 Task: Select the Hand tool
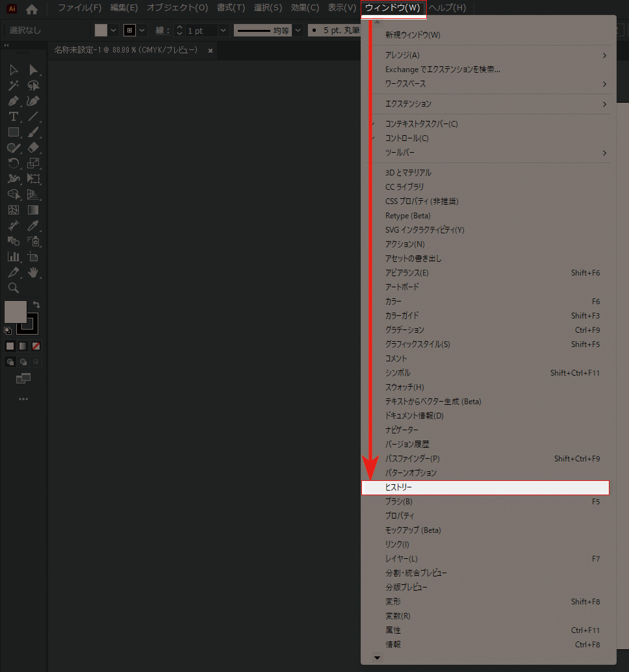pos(34,272)
